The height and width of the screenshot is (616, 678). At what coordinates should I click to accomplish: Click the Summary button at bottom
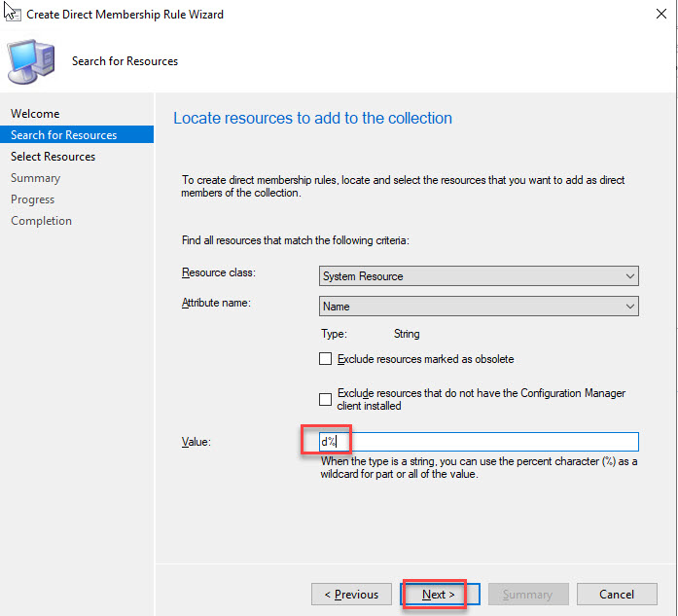(x=527, y=594)
